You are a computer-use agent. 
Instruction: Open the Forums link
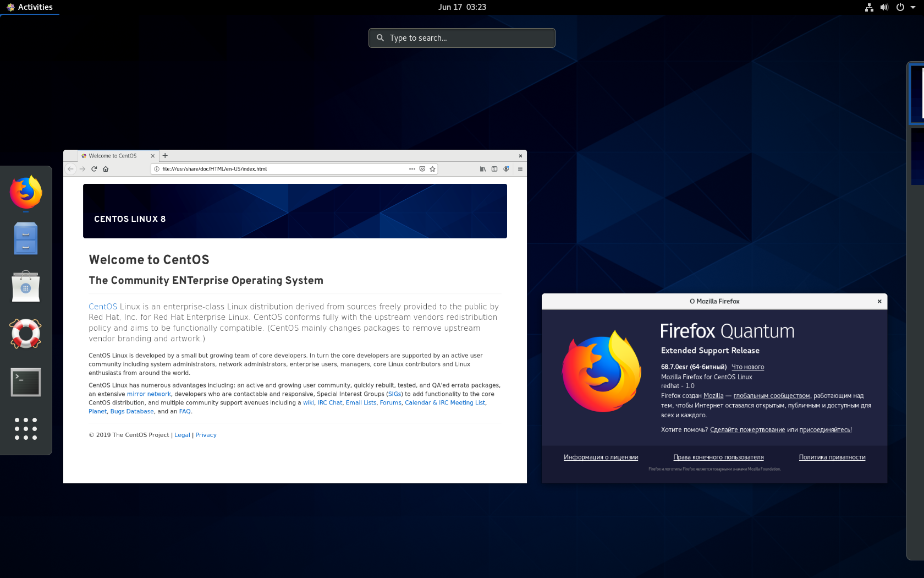391,403
